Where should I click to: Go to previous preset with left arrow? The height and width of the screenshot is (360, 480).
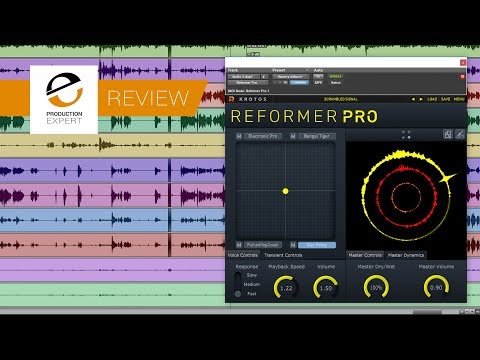(x=413, y=99)
